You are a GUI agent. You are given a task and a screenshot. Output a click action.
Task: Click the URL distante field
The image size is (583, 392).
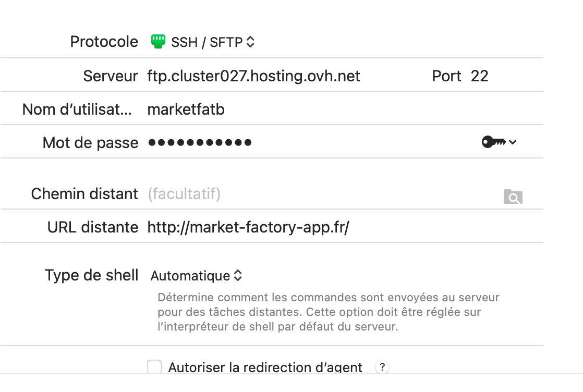(x=248, y=227)
